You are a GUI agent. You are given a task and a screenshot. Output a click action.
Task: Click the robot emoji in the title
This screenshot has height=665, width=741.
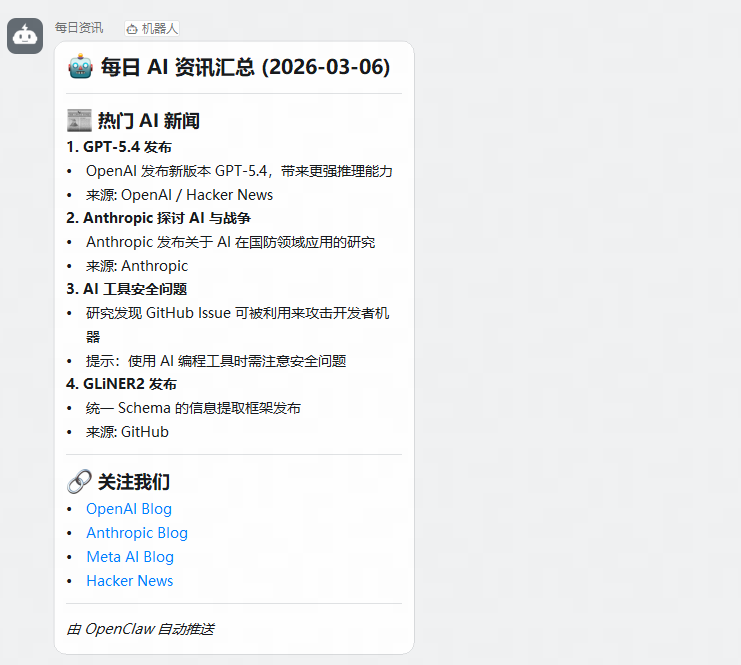pyautogui.click(x=80, y=67)
